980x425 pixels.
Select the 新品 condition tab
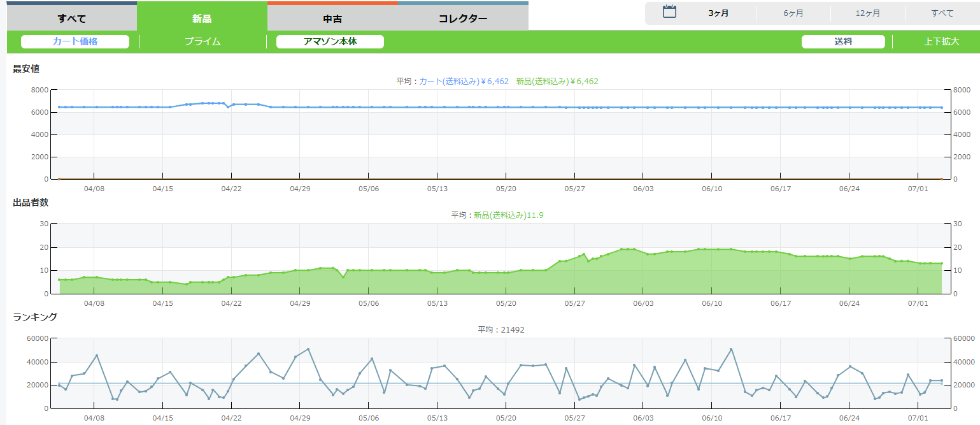[202, 18]
